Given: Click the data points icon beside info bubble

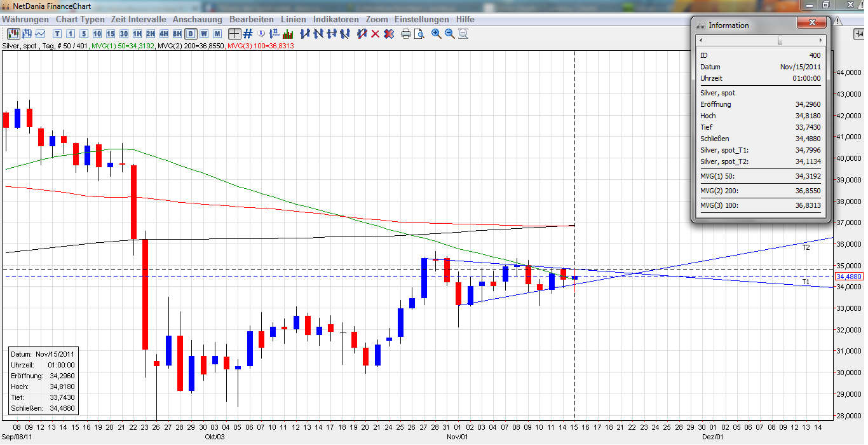Looking at the screenshot, I should 275,34.
